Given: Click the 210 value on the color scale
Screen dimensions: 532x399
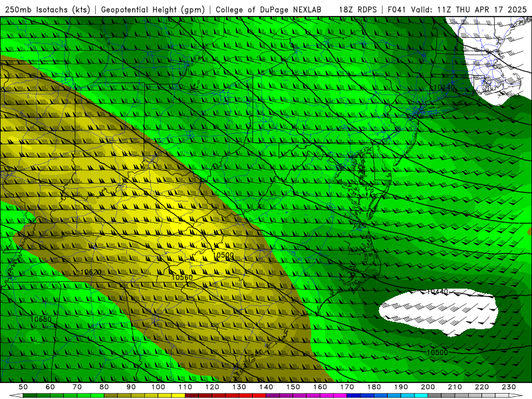Looking at the screenshot, I should 455,387.
